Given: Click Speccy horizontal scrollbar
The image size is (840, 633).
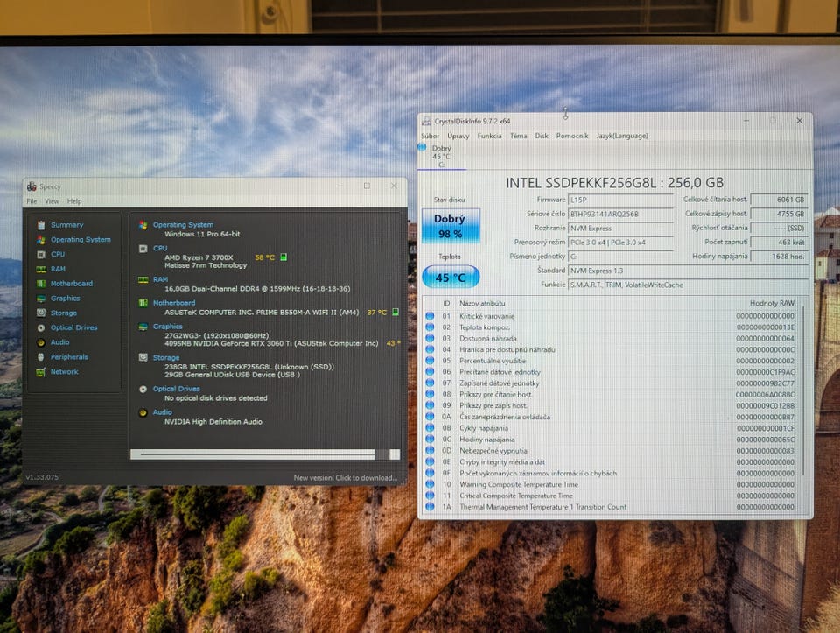Looking at the screenshot, I should tap(264, 454).
